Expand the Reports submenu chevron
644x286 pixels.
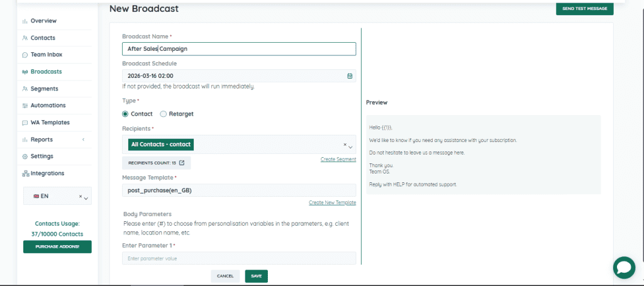tap(83, 140)
